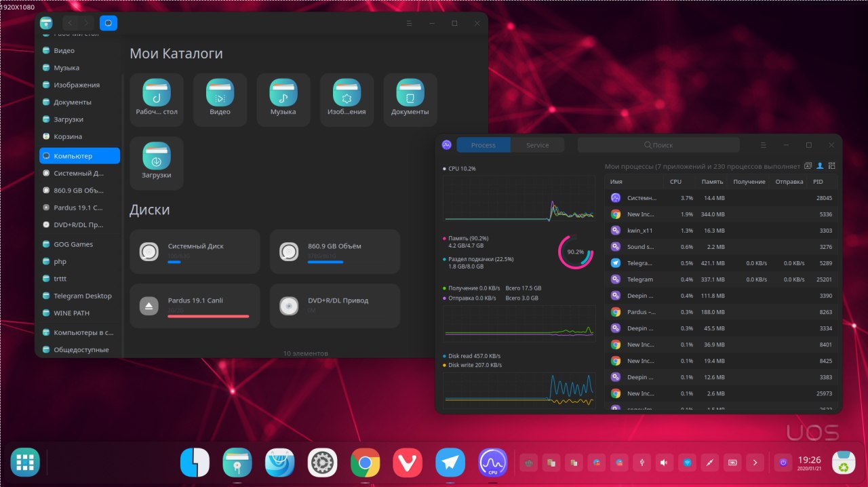Open the Изображения folder card

point(347,100)
